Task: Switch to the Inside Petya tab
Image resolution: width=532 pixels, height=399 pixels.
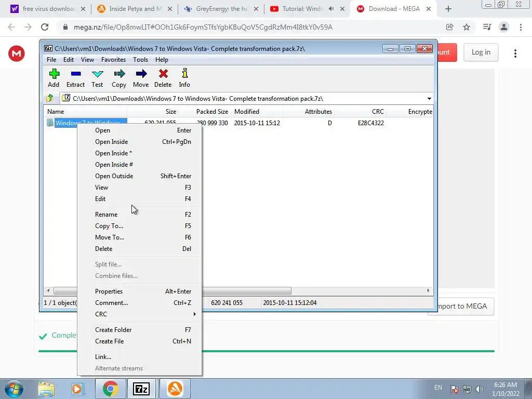Action: point(134,9)
